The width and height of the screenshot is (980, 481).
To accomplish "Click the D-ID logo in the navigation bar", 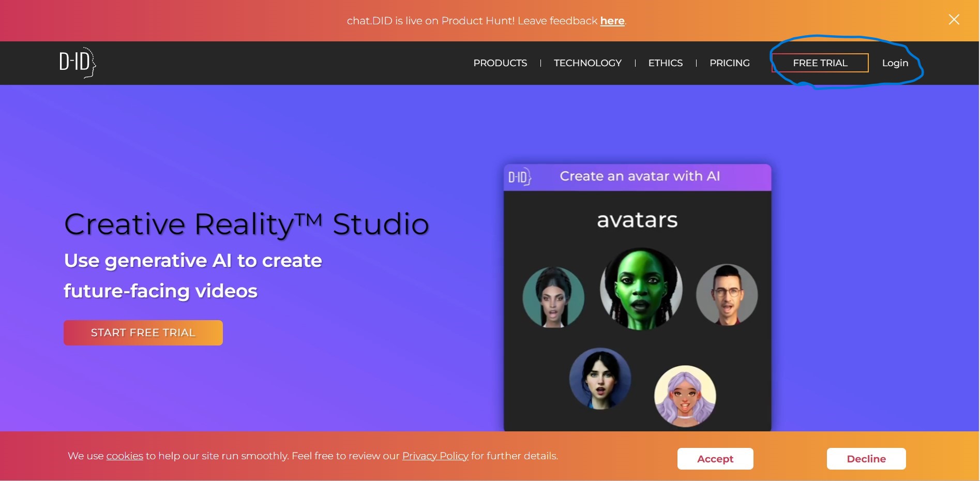I will click(76, 63).
